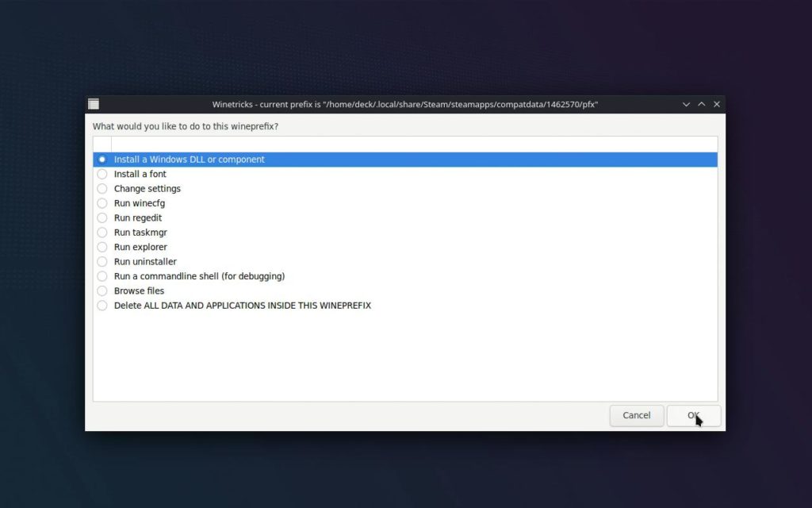Confirm selection with the OK button
The image size is (812, 508).
point(693,416)
